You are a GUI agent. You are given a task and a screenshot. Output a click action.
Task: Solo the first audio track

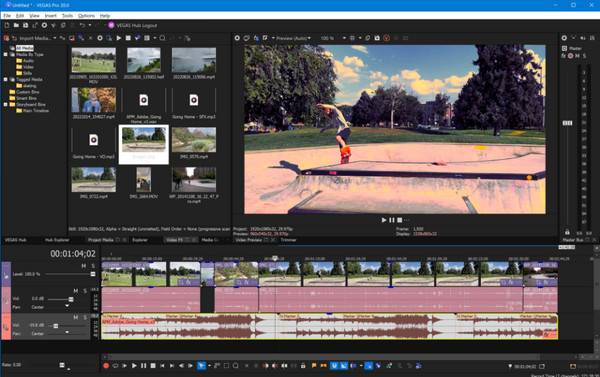[85, 291]
